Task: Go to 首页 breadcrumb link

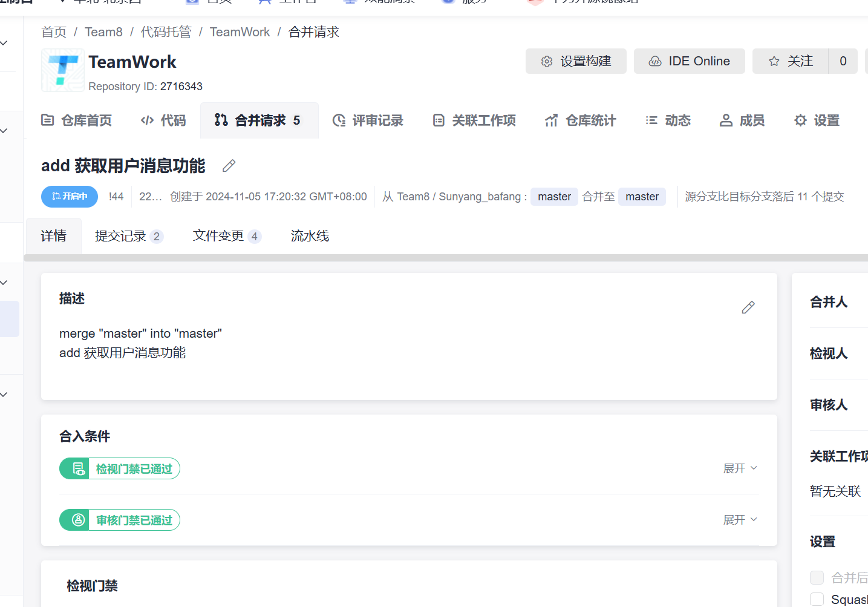Action: (54, 32)
